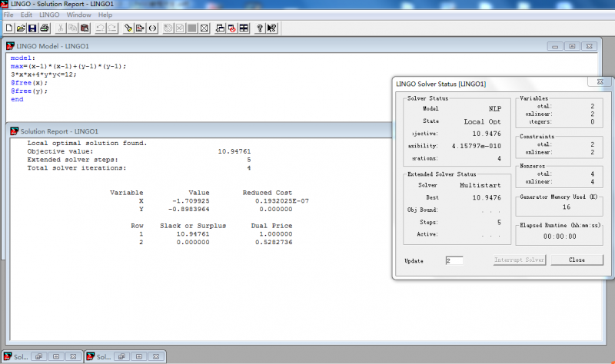Image resolution: width=615 pixels, height=364 pixels.
Task: Click the Cut scissors icon
Action: [x=61, y=28]
